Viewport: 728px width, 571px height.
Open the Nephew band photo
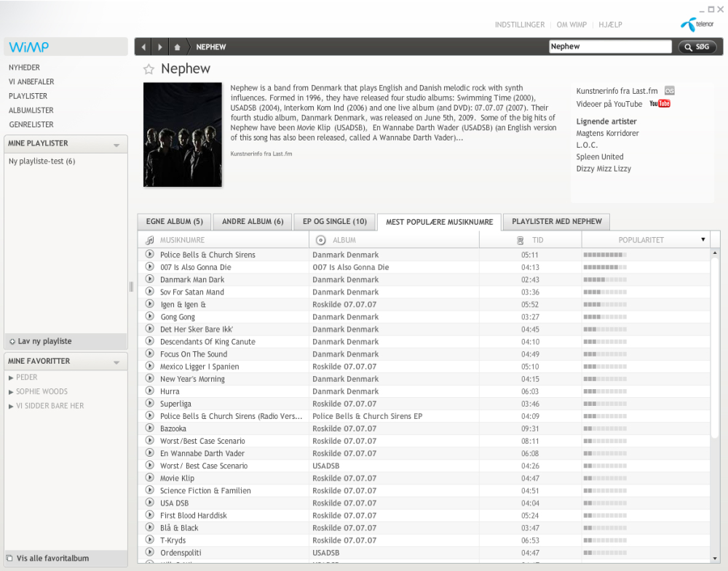tap(183, 135)
